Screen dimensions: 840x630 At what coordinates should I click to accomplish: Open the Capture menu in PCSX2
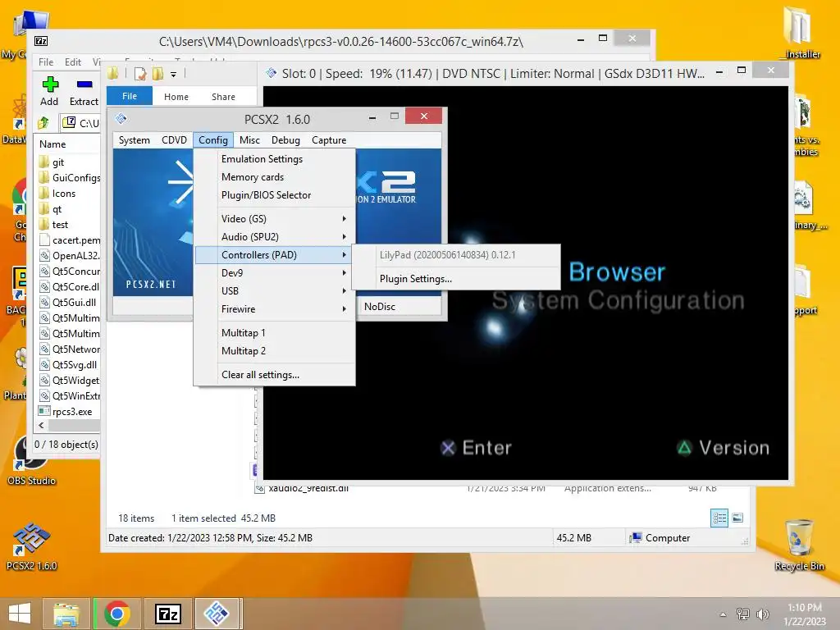tap(329, 139)
